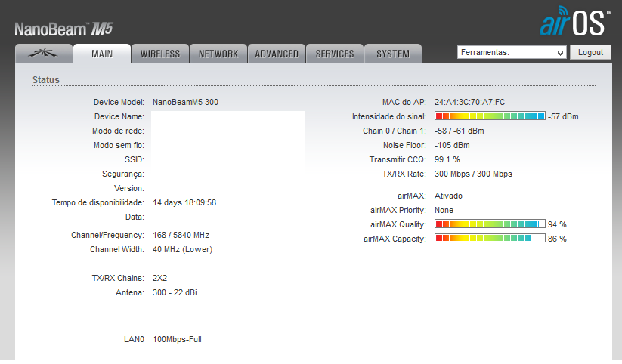Open the NETWORK tab
This screenshot has width=622, height=364.
pos(218,54)
